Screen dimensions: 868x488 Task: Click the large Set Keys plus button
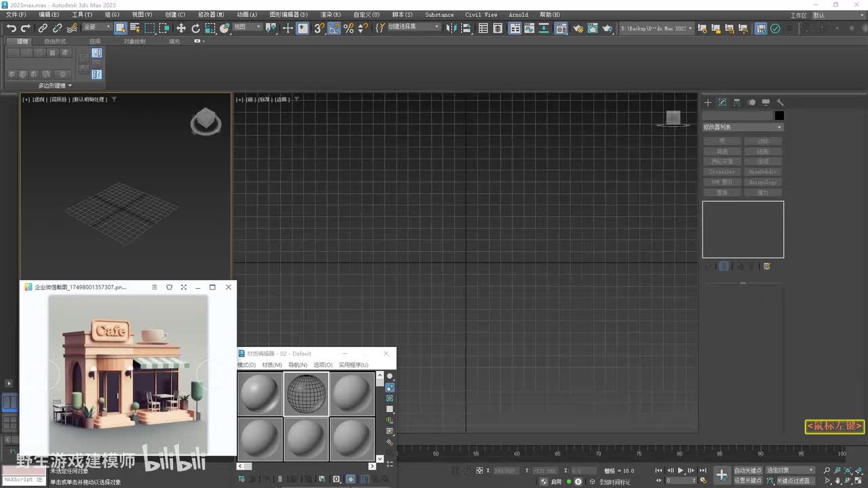(x=722, y=475)
